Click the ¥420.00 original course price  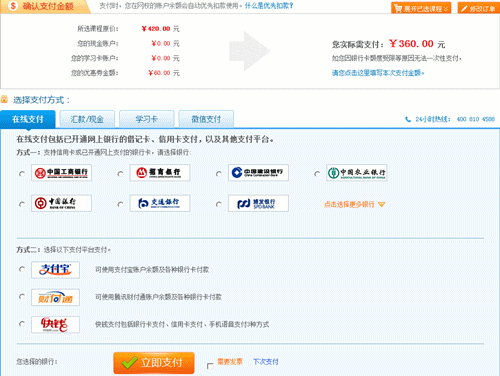[x=156, y=29]
